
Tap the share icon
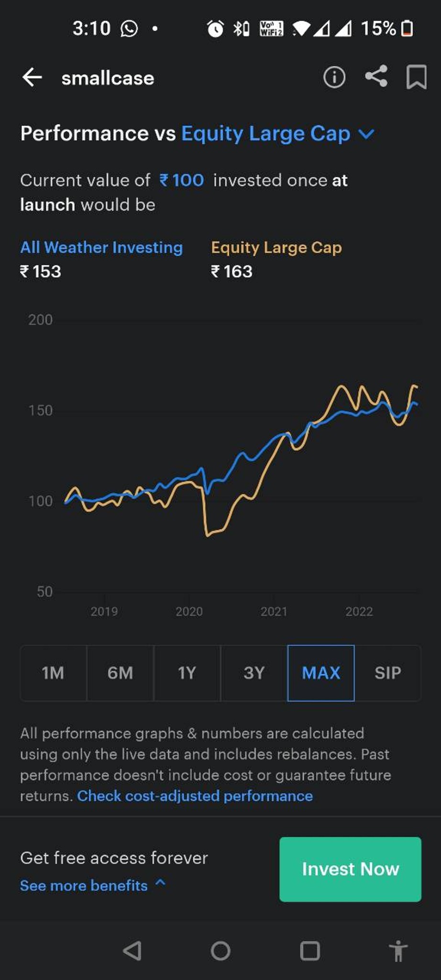point(376,76)
